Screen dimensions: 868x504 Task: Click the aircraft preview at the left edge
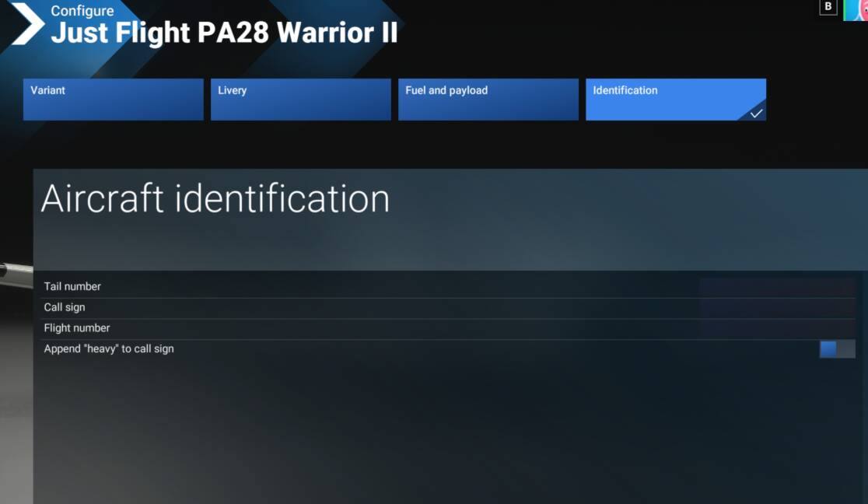pyautogui.click(x=14, y=272)
